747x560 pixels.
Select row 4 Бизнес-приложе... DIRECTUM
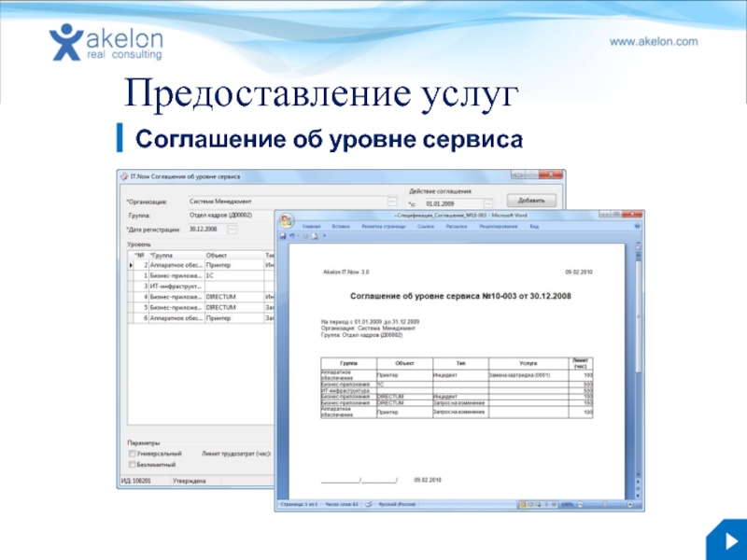(202, 297)
